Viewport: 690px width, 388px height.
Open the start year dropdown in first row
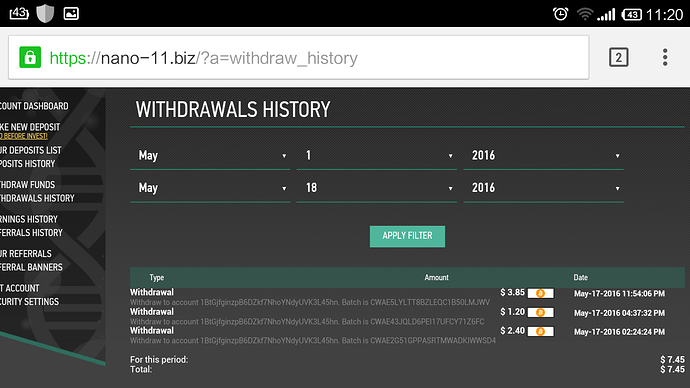[x=543, y=156]
